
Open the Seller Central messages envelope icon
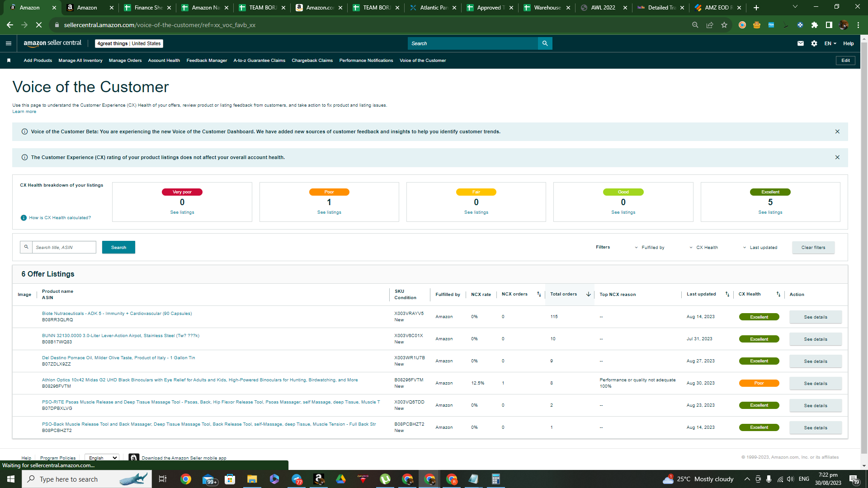[x=801, y=43]
